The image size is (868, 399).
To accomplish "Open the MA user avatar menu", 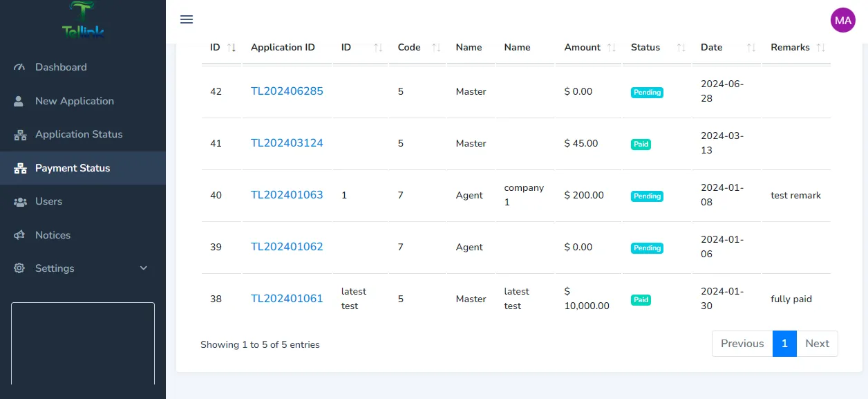I will pos(842,20).
